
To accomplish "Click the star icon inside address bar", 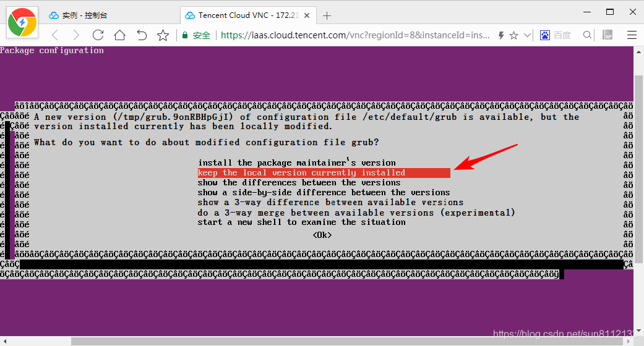I will [x=514, y=35].
